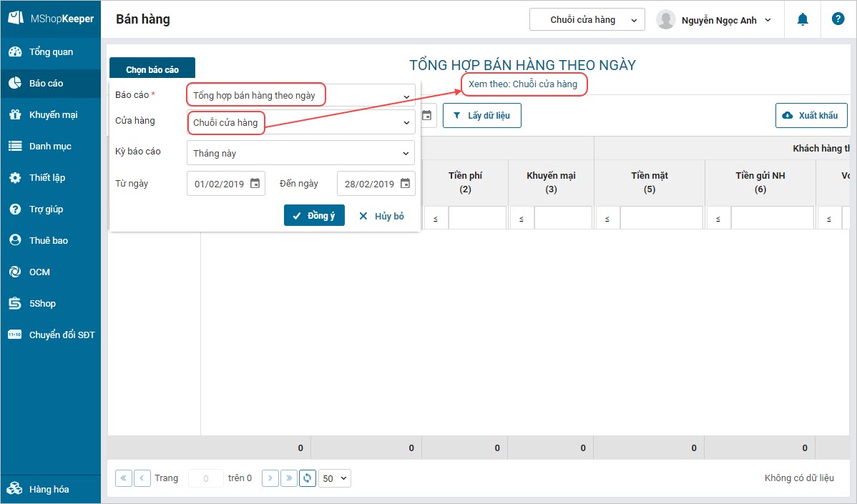This screenshot has width=857, height=504.
Task: Click the Xem theo: Chuỗi cửa hàng text
Action: (x=522, y=84)
